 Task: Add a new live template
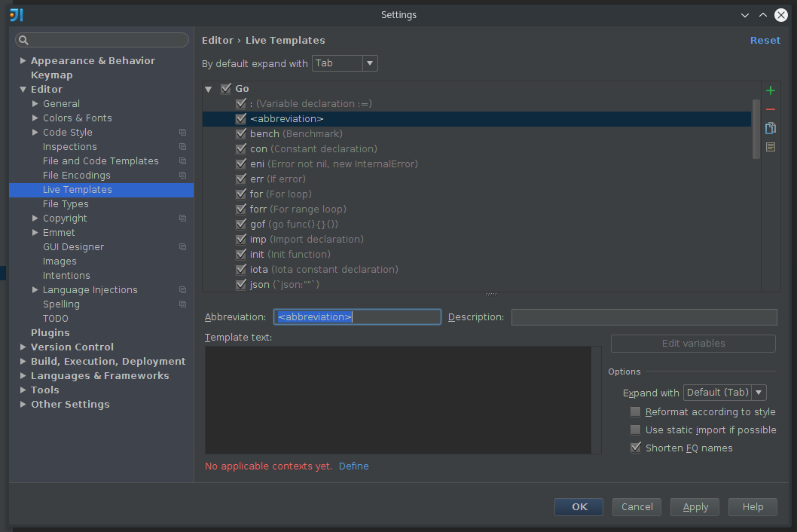point(770,90)
